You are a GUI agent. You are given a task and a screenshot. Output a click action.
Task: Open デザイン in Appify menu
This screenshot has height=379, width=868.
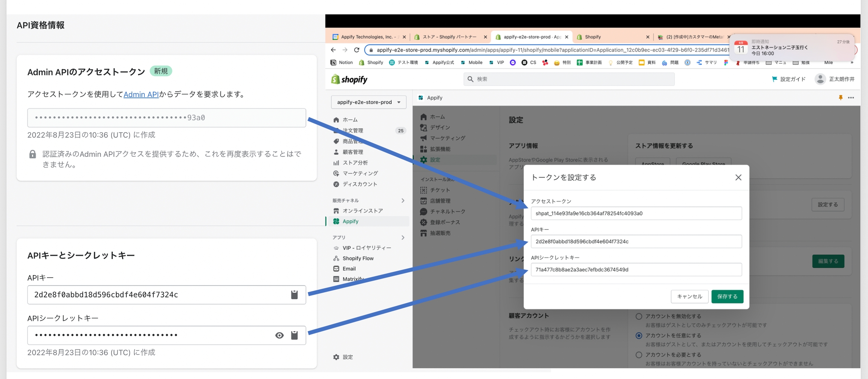(x=436, y=127)
